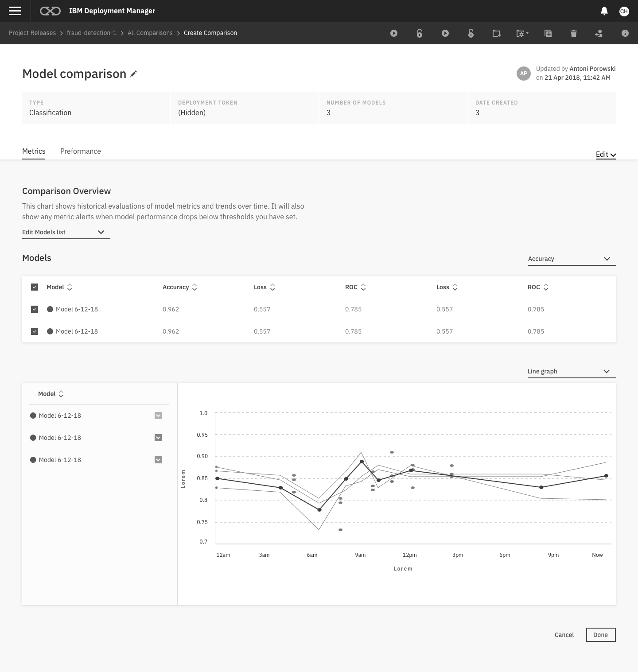Open the notifications bell

(x=604, y=11)
